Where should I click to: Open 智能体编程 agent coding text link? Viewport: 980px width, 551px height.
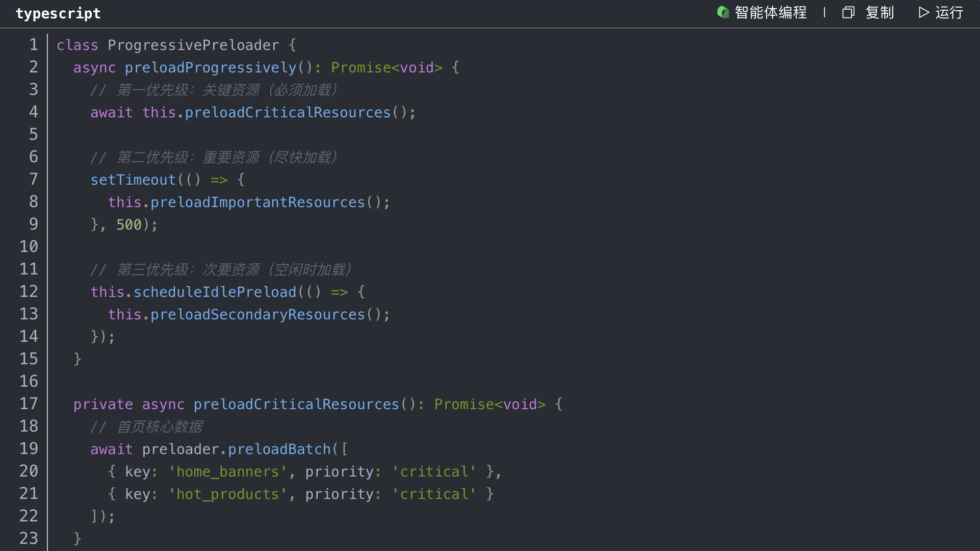770,12
